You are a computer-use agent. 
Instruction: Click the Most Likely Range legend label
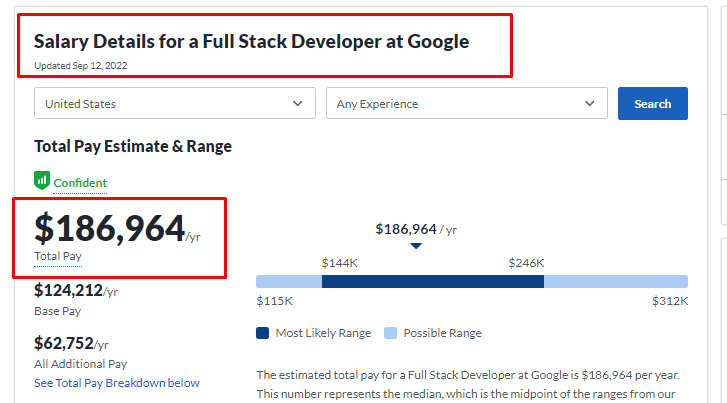tap(323, 333)
